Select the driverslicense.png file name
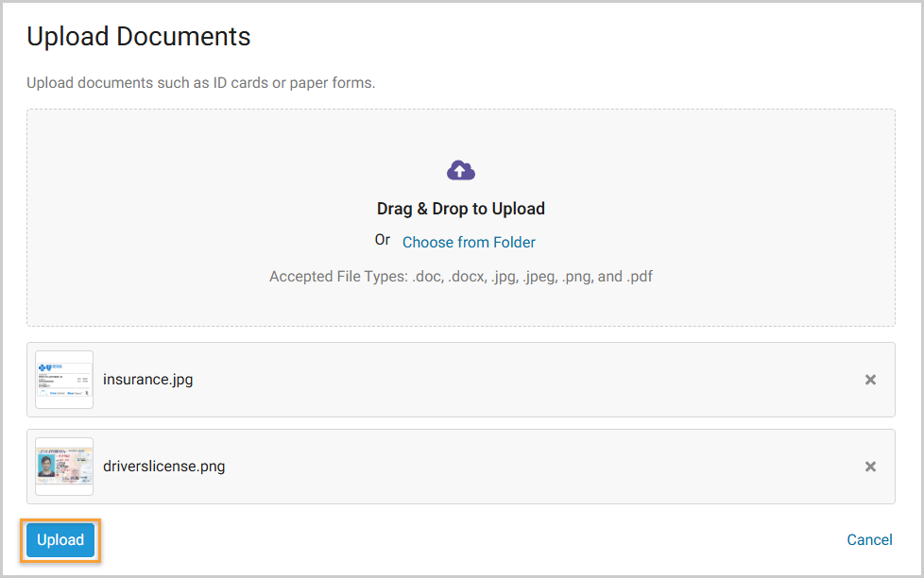The width and height of the screenshot is (924, 578). (x=164, y=467)
